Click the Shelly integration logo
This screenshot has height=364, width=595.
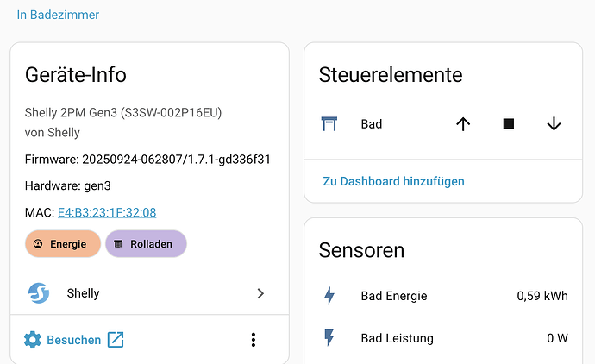click(39, 293)
